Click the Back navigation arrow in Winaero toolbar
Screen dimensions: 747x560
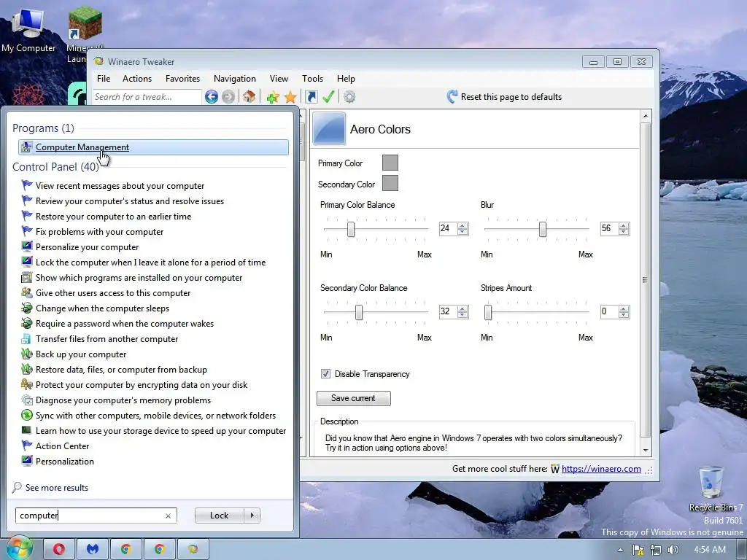tap(212, 97)
